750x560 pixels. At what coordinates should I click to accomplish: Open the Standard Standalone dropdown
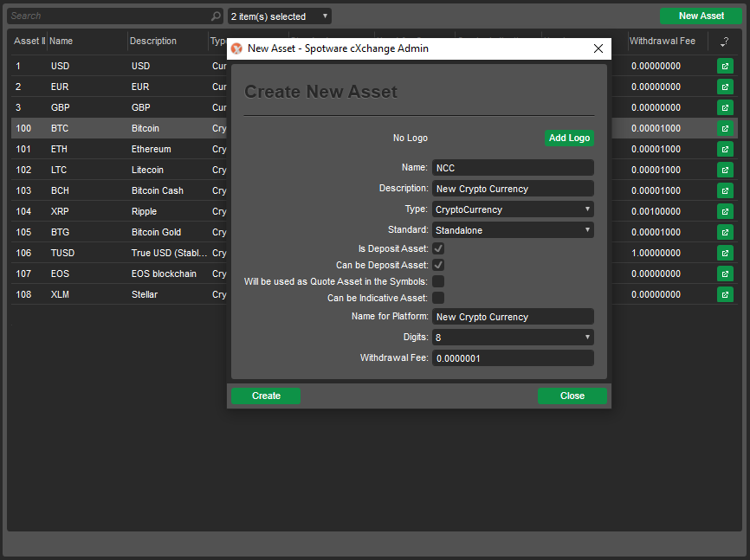pyautogui.click(x=513, y=230)
